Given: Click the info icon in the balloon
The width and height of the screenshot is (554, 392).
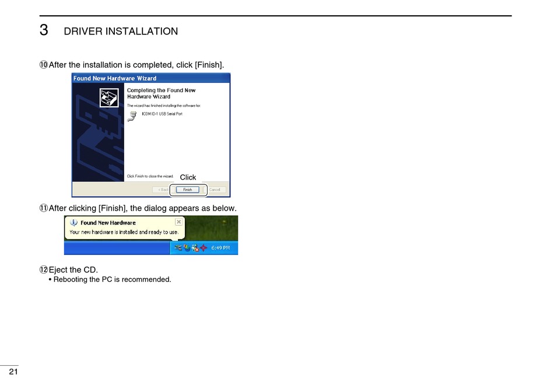Looking at the screenshot, I should [73, 222].
